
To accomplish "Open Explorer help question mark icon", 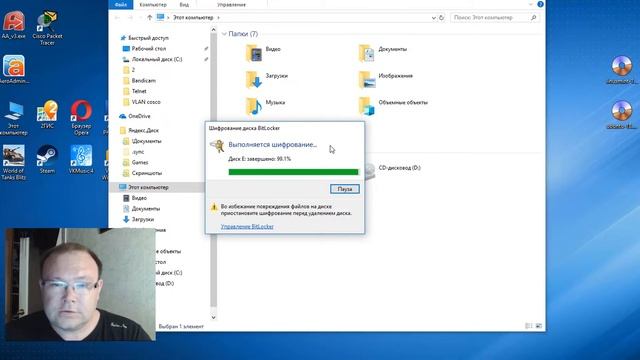I will pyautogui.click(x=540, y=4).
